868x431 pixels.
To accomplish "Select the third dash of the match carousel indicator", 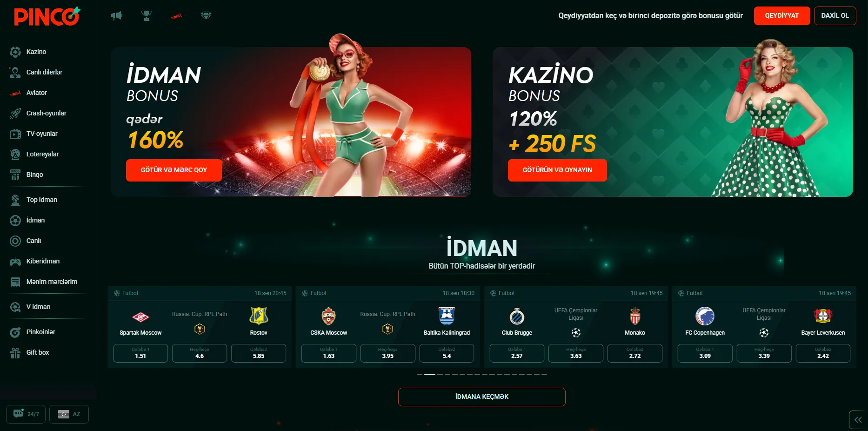I will pyautogui.click(x=440, y=374).
